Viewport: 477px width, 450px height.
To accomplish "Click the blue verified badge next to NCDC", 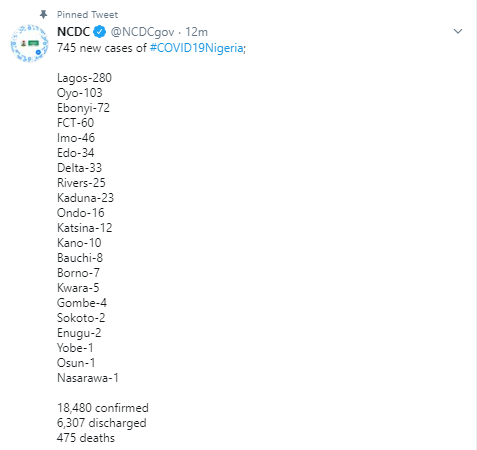I will pyautogui.click(x=100, y=32).
